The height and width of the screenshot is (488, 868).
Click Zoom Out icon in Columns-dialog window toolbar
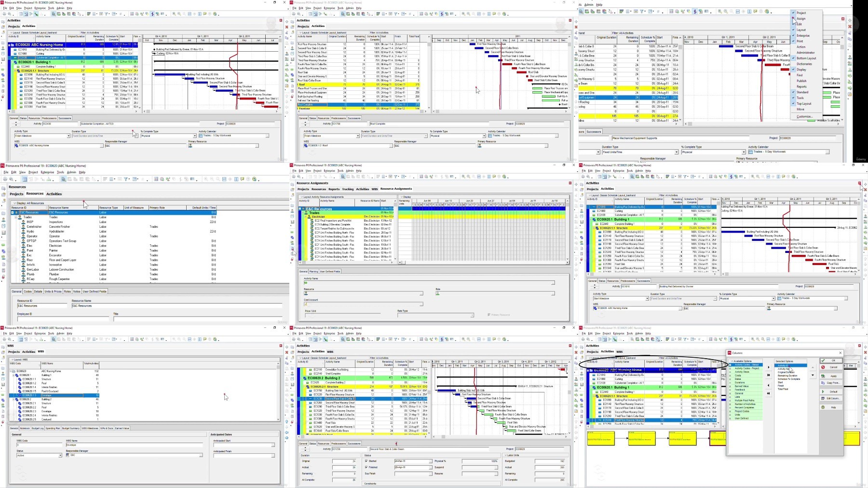click(758, 339)
